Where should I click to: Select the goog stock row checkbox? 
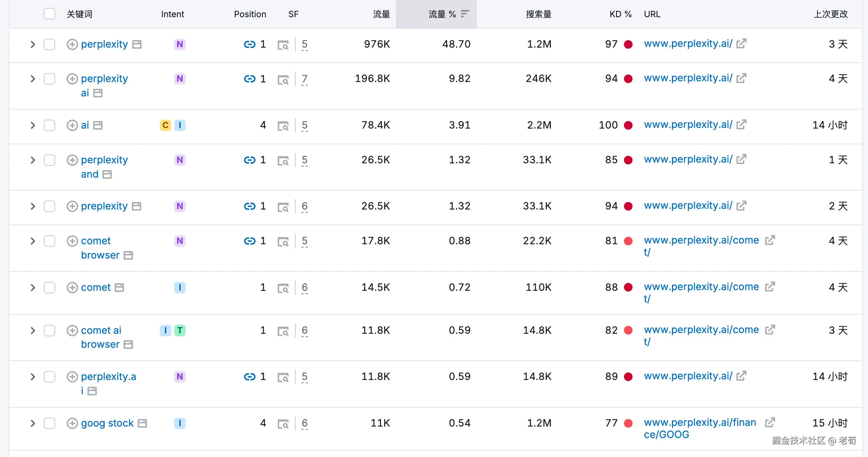(49, 423)
